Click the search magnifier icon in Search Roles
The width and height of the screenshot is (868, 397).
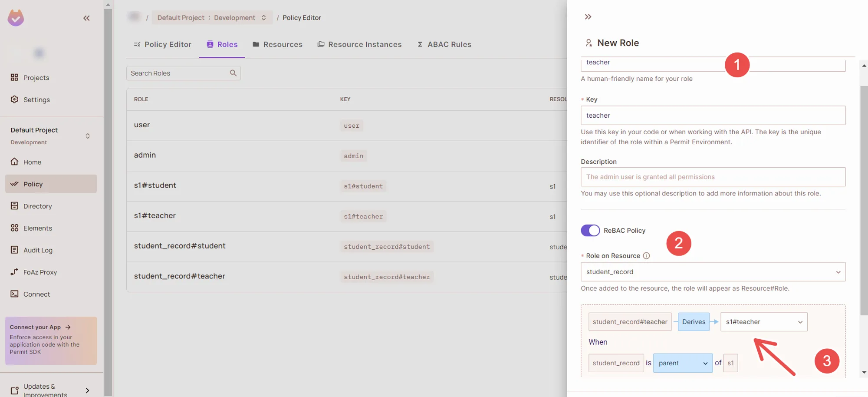point(233,73)
